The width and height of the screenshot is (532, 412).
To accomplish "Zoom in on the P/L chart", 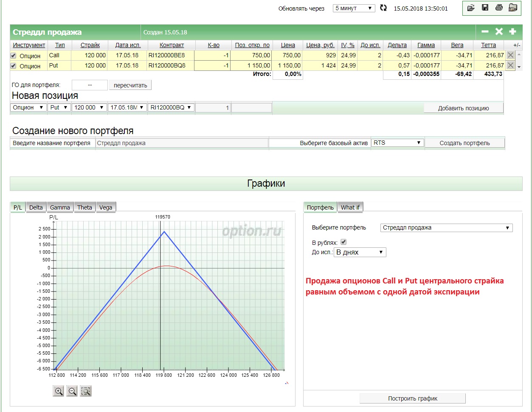I will click(x=59, y=391).
